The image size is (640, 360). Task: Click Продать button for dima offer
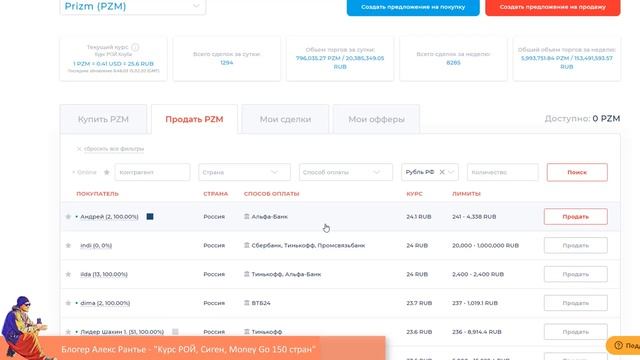point(576,303)
